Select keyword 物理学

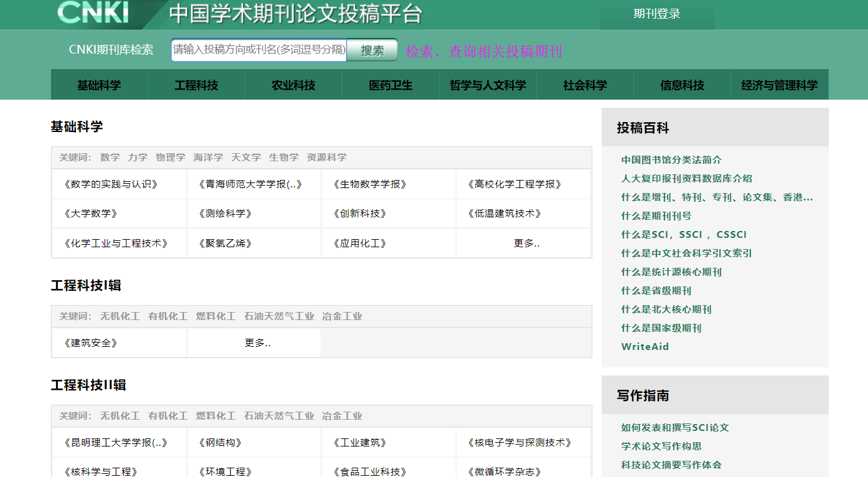coord(170,158)
